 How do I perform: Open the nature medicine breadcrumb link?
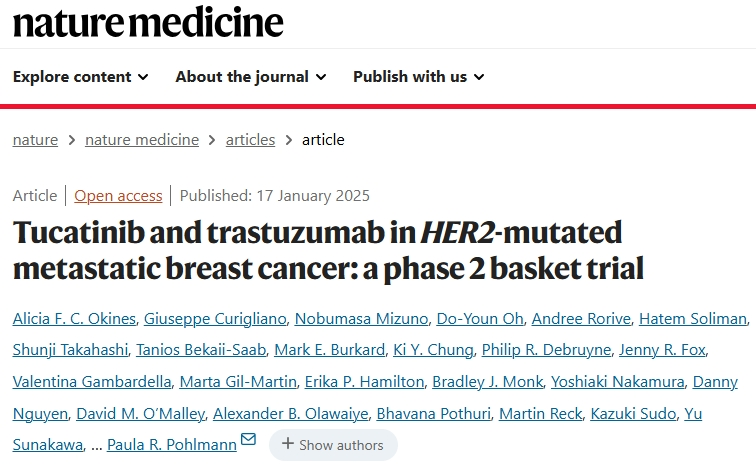click(142, 140)
